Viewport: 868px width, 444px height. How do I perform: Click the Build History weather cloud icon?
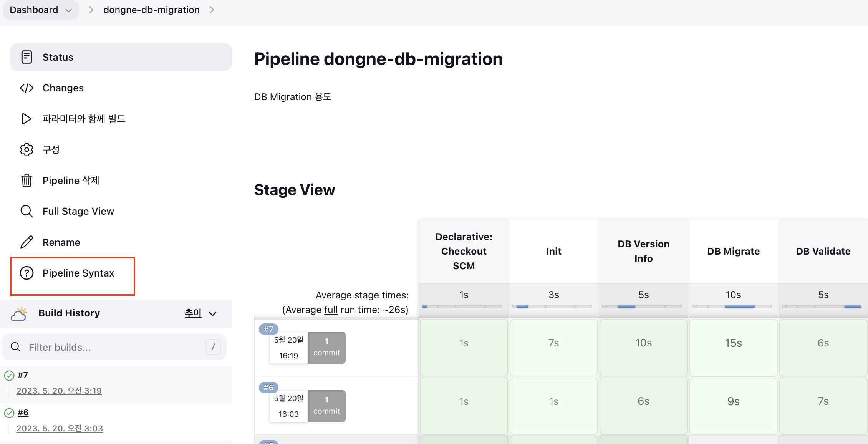tap(19, 313)
